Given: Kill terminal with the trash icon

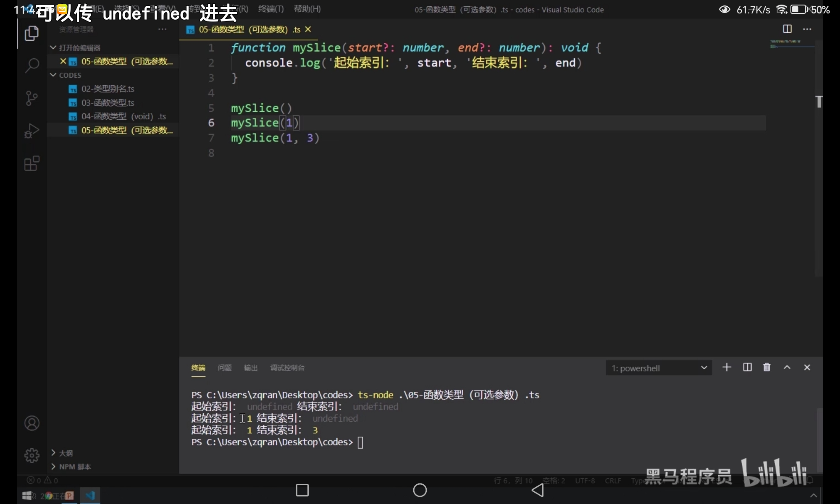Looking at the screenshot, I should tap(766, 367).
